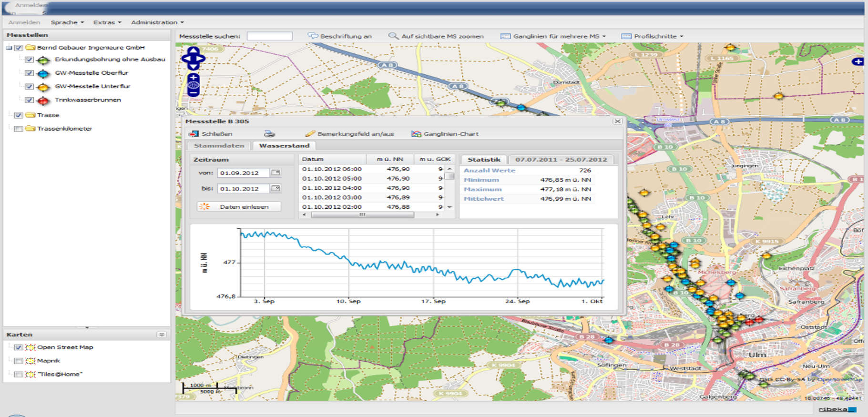Click the map pan navigation arrows
This screenshot has width=868, height=417.
point(193,58)
